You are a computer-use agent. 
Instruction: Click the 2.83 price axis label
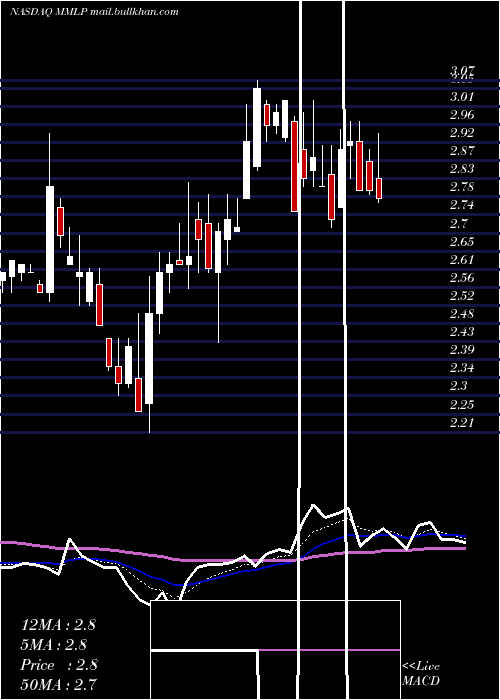[462, 169]
